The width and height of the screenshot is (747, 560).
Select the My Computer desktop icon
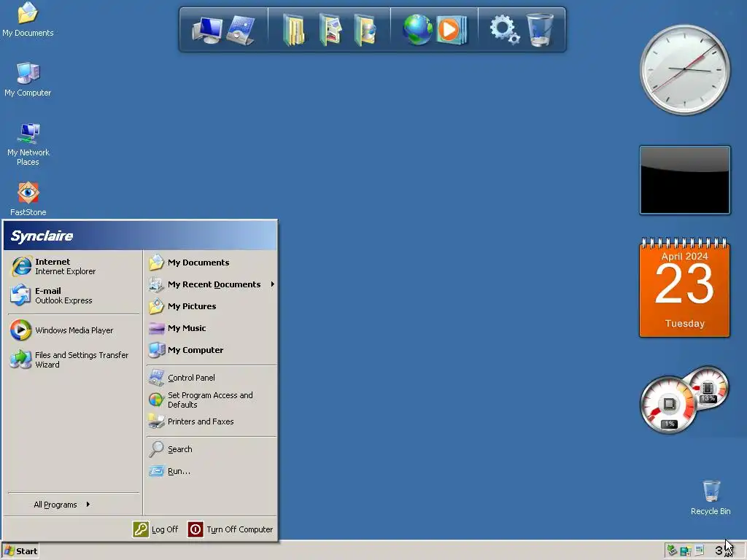(28, 79)
